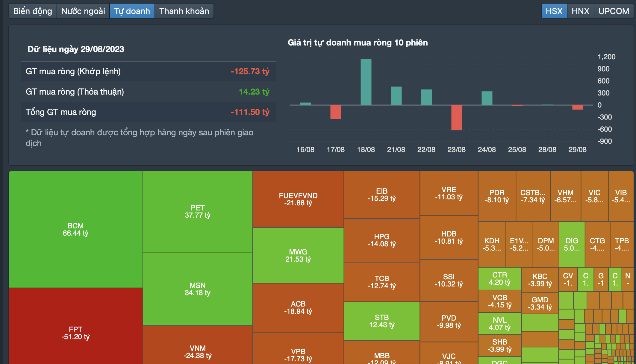Open the KDH treemap tile
Screen dimensions: 636x364
[x=492, y=244]
